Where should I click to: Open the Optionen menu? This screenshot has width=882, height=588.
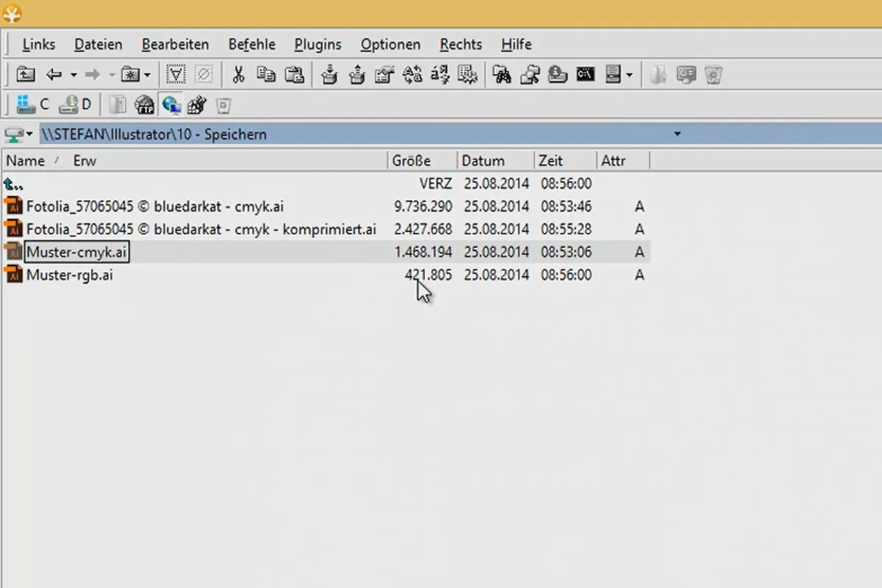[390, 44]
